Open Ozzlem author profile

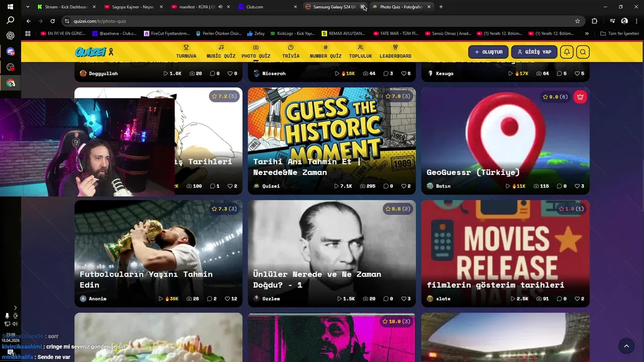coord(267,299)
